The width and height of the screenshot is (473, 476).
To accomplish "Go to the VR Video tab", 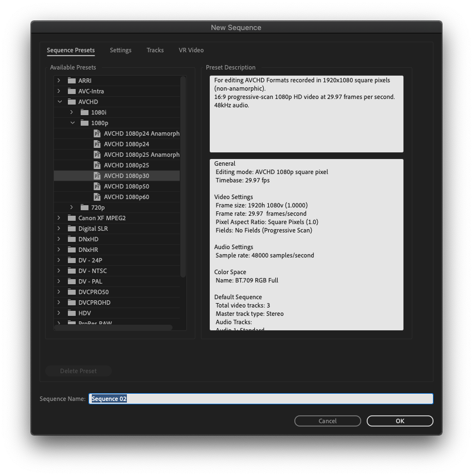I will pos(191,50).
